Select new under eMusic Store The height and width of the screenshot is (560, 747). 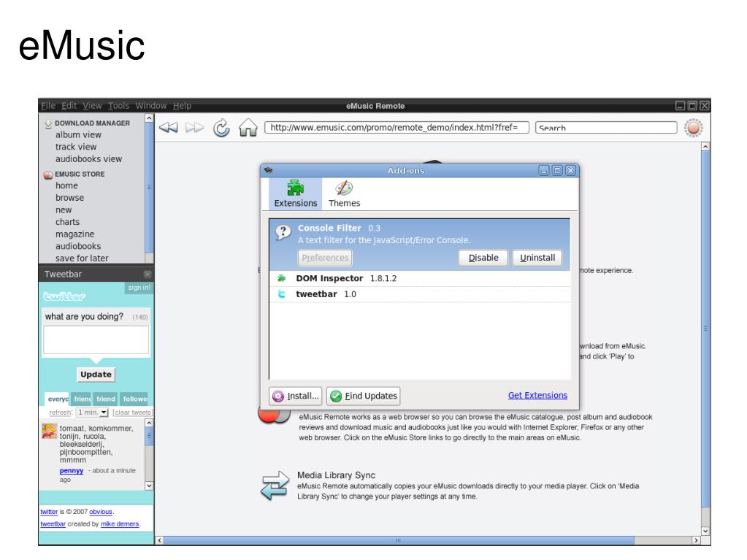point(64,210)
